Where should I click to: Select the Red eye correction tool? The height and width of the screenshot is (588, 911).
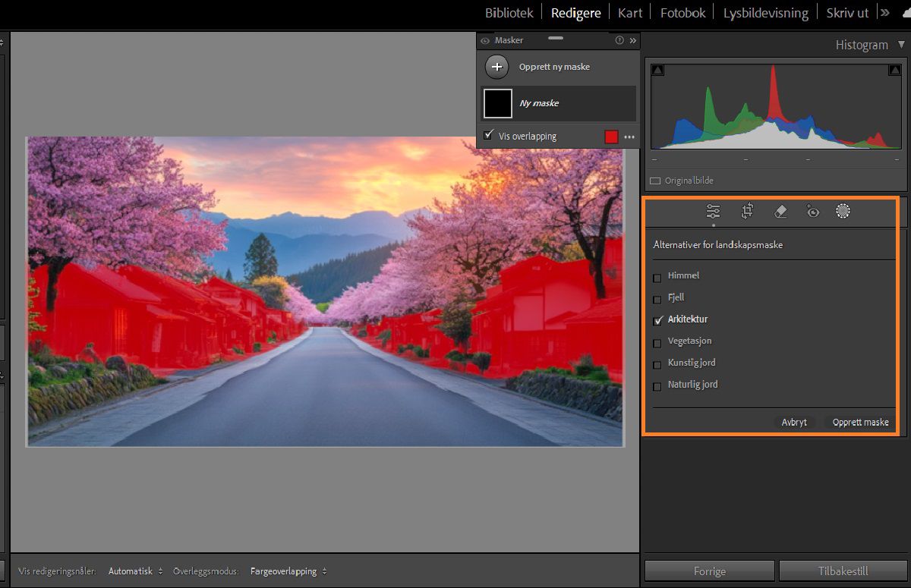(x=812, y=212)
